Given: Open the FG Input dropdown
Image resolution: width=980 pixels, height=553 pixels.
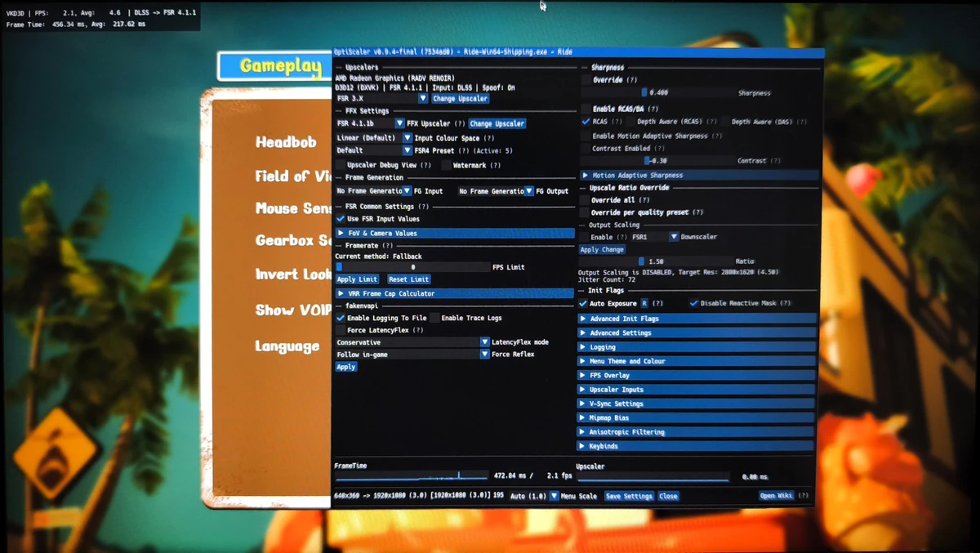Looking at the screenshot, I should [373, 191].
